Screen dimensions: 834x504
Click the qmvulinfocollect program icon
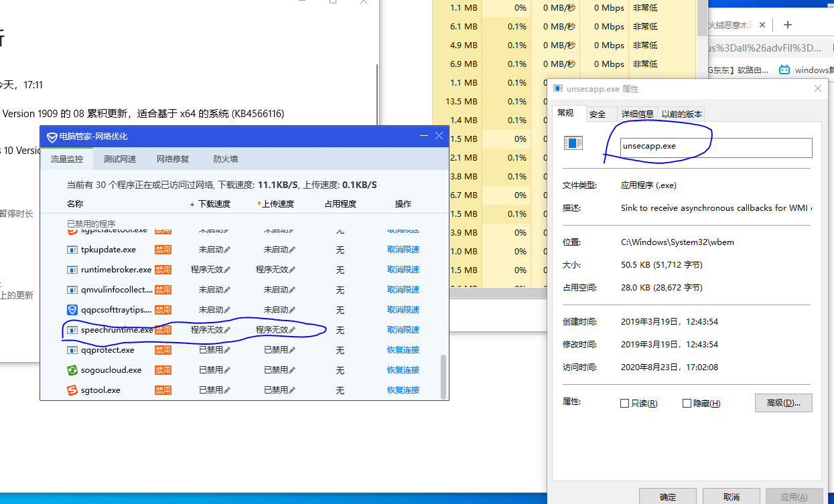(x=72, y=290)
